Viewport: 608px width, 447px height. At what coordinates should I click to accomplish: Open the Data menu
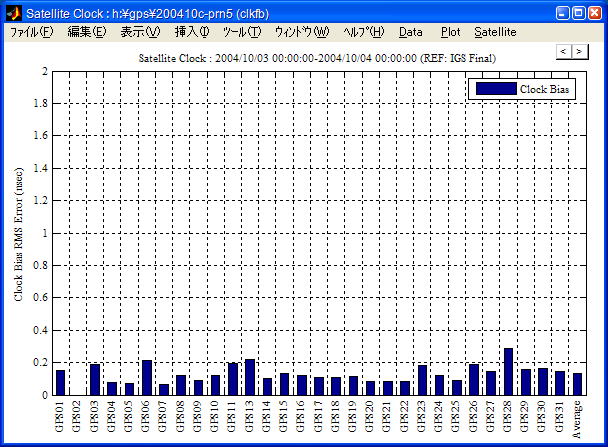411,32
